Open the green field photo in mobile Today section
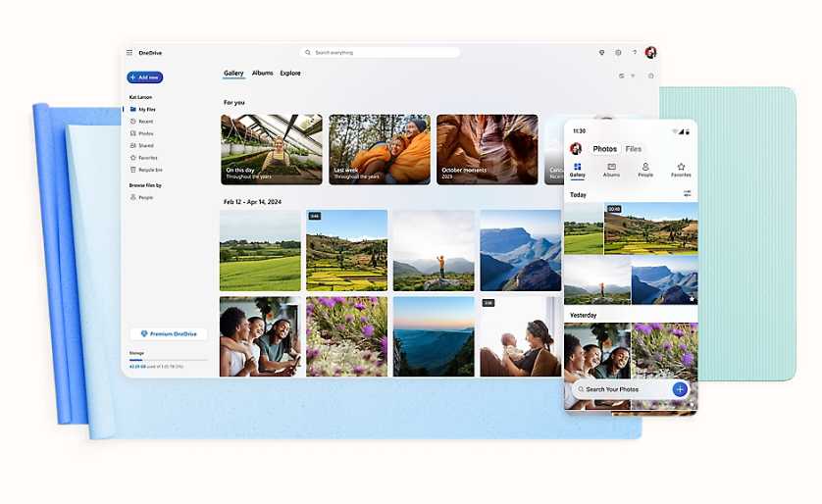Viewport: 822px width, 504px height. pos(584,228)
